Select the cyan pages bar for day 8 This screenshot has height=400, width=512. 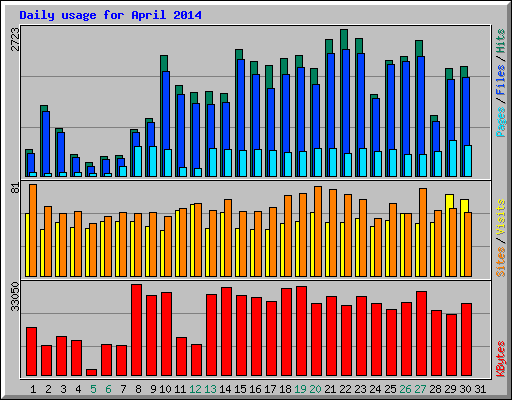click(x=138, y=161)
